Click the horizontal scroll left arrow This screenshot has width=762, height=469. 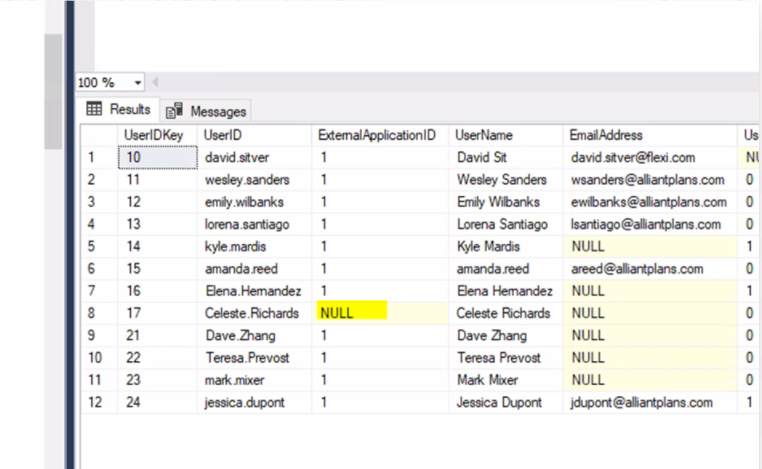(155, 82)
